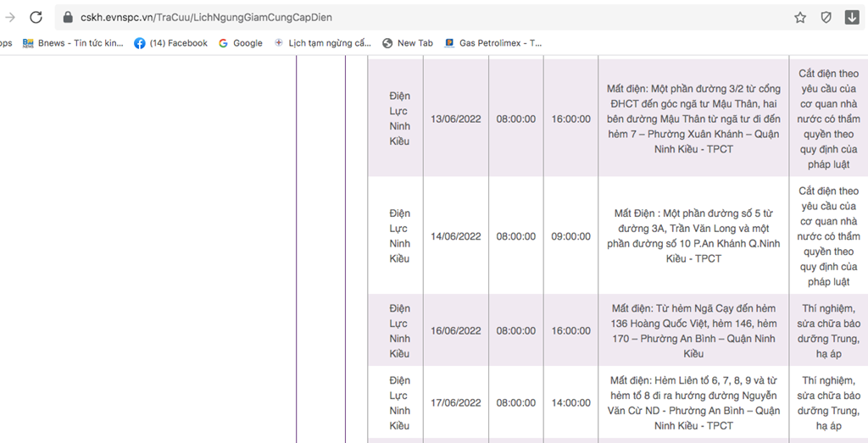Image resolution: width=868 pixels, height=443 pixels.
Task: Click the site security lock icon
Action: coord(69,18)
